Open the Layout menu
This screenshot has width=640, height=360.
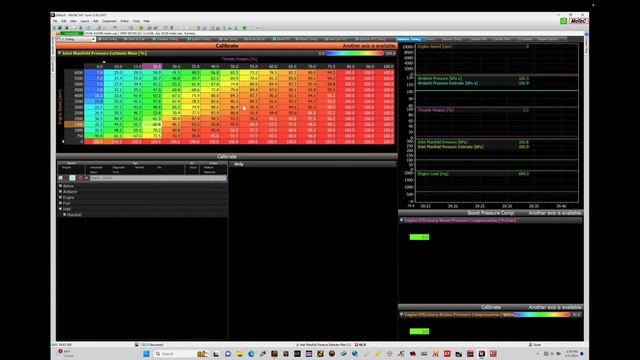pos(84,21)
